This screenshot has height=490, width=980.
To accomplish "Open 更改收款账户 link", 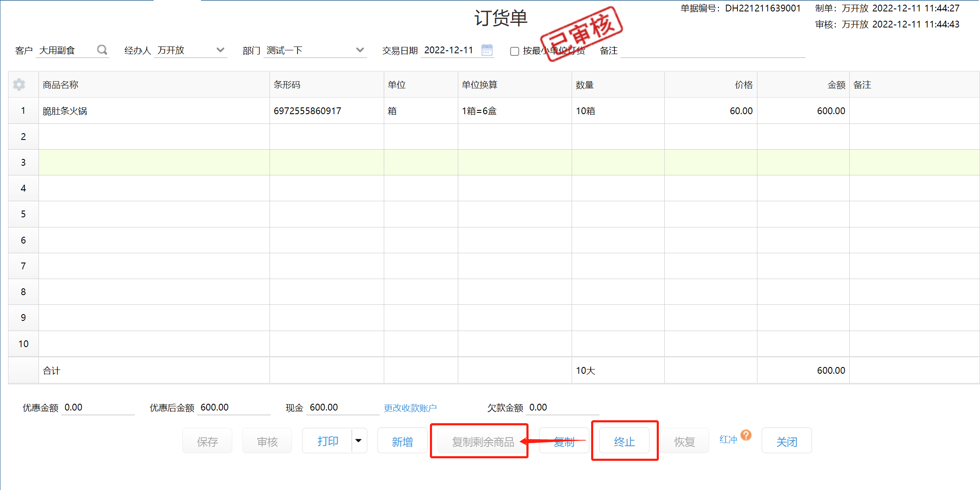I will click(410, 408).
